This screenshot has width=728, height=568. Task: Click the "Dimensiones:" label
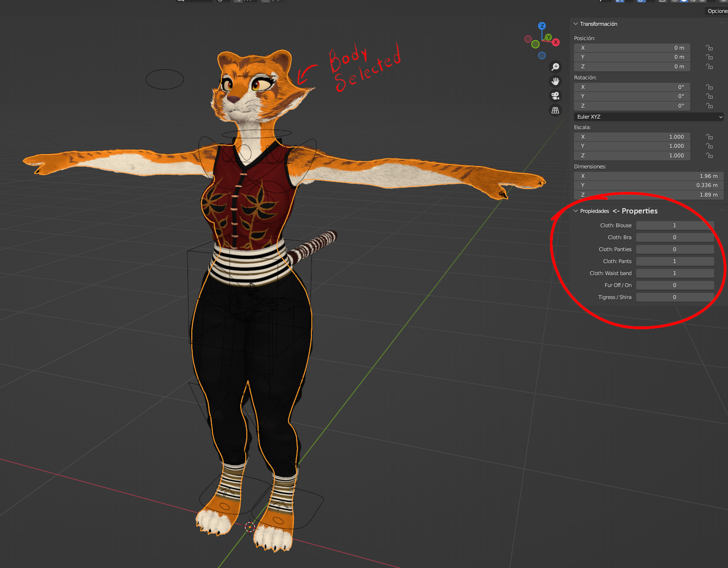590,167
